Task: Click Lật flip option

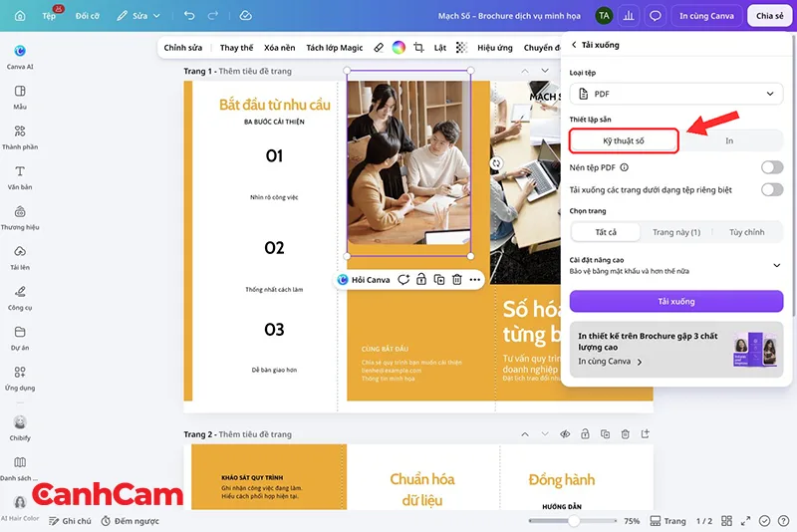Action: 440,47
